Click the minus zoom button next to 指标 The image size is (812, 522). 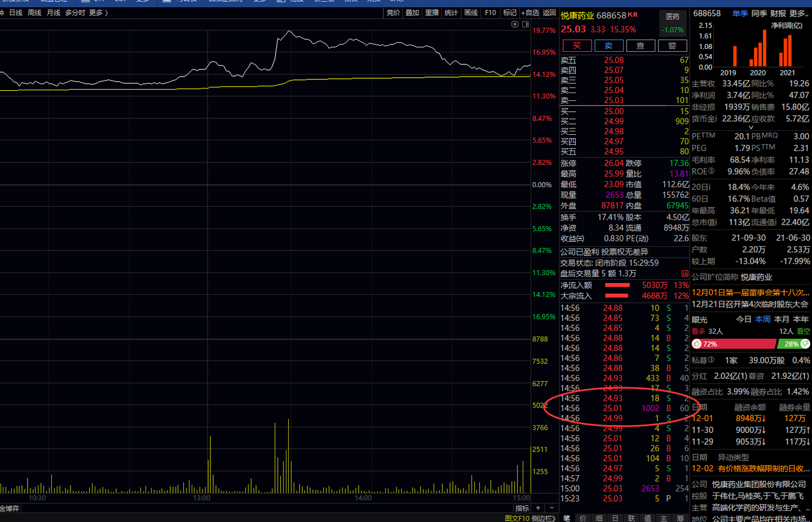(x=551, y=508)
